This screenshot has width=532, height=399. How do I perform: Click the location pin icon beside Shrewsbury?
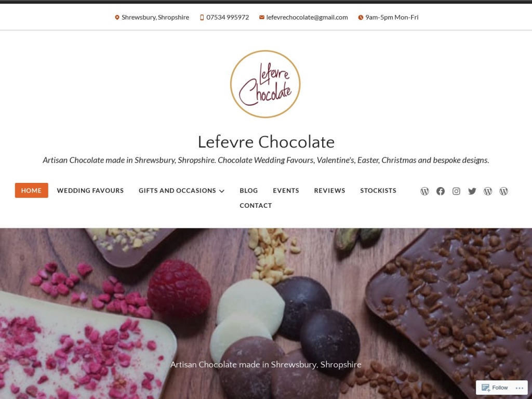[x=117, y=17]
